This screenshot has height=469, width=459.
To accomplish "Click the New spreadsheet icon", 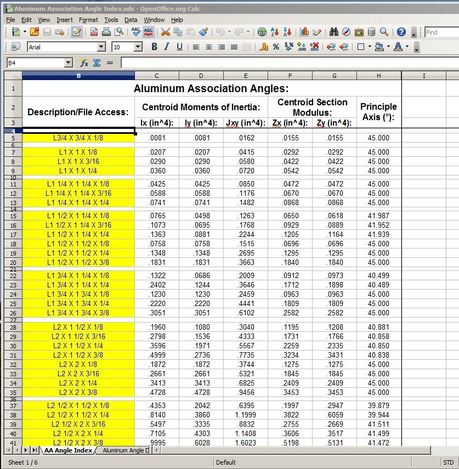I will [16, 32].
